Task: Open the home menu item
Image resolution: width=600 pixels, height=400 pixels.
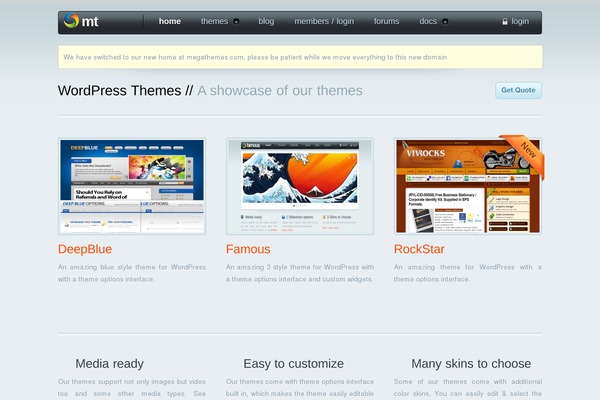Action: tap(170, 21)
